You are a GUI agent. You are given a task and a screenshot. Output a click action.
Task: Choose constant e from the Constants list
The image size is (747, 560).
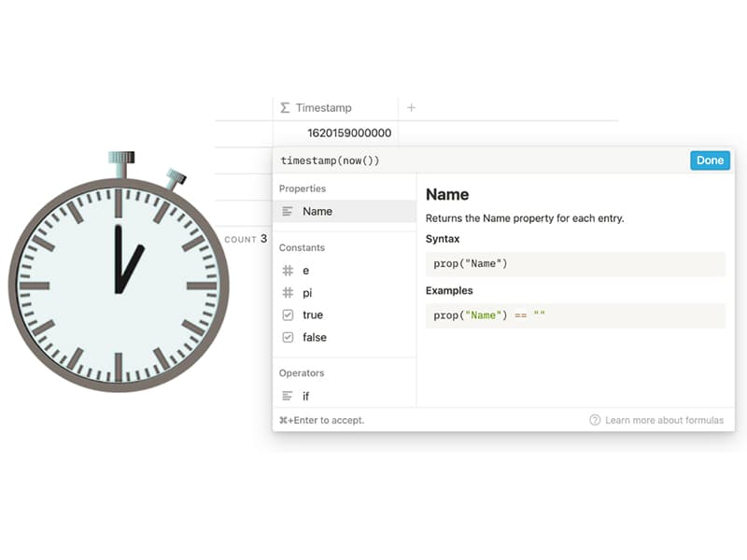(345, 271)
